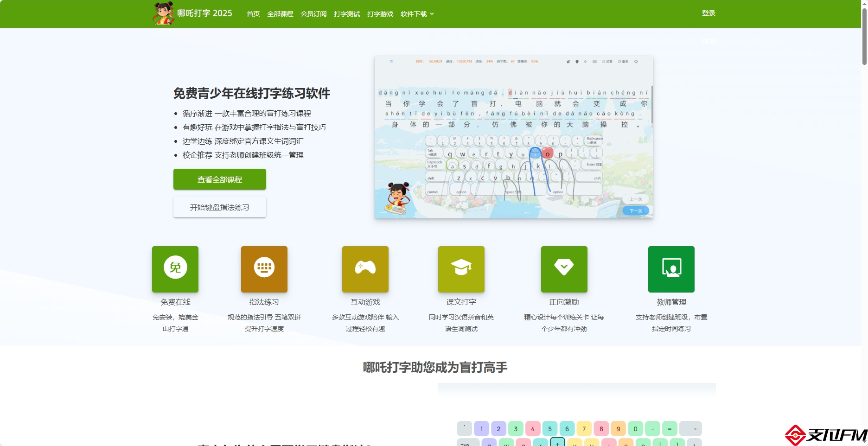Image resolution: width=868 pixels, height=446 pixels.
Task: Click the 正向激励 diamond icon tile
Action: click(x=564, y=269)
